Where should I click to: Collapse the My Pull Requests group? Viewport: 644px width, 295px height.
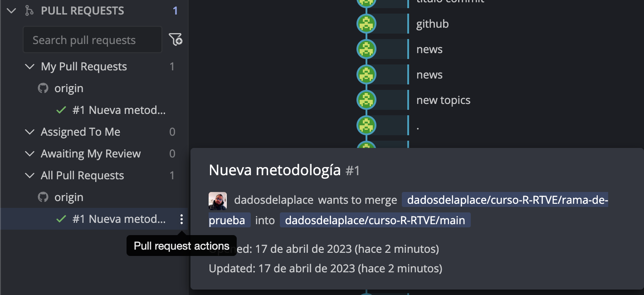[x=30, y=67]
